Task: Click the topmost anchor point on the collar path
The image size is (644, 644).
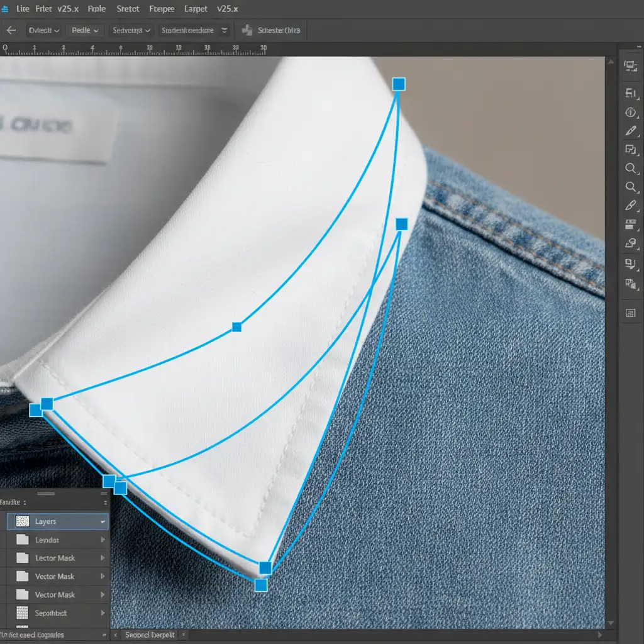Action: tap(399, 84)
